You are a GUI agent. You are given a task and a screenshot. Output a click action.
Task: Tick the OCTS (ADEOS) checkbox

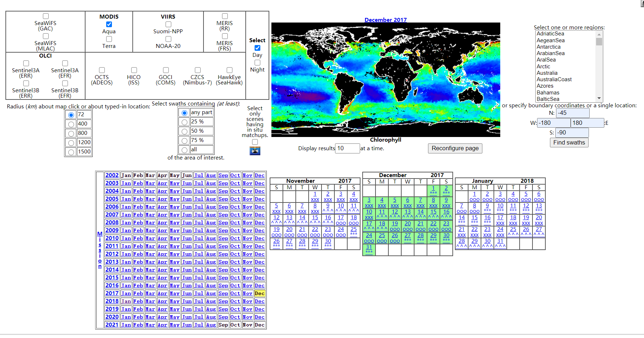102,70
